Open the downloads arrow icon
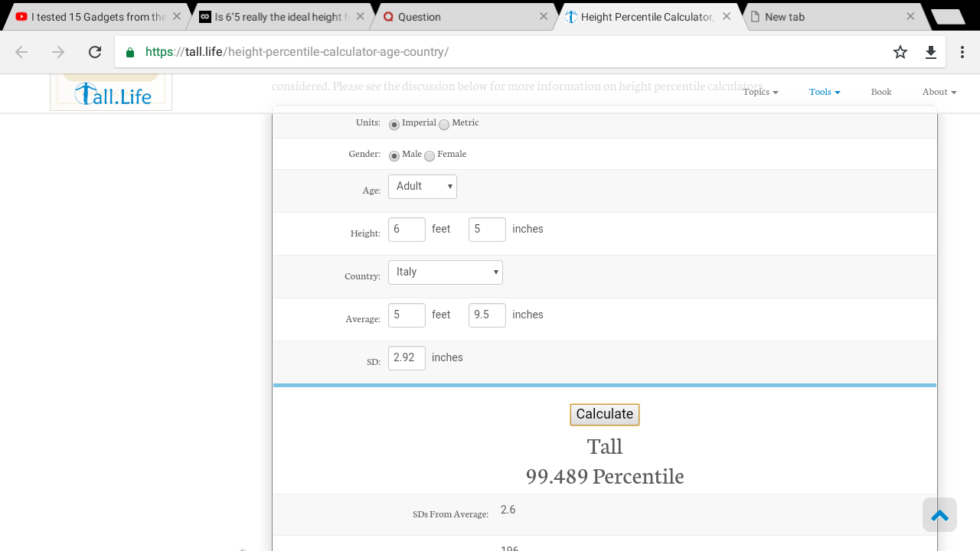980x551 pixels. pos(931,52)
